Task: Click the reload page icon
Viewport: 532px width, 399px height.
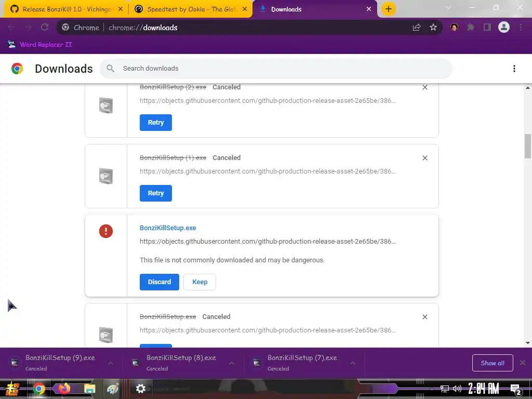Action: 45,28
